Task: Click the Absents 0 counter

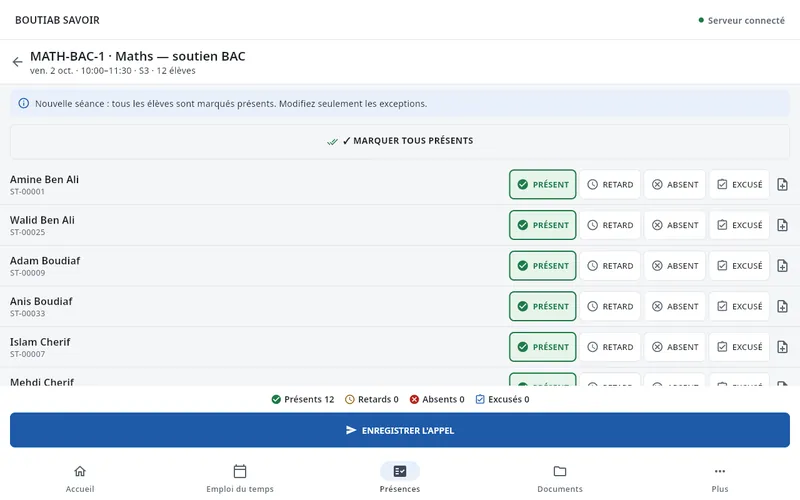Action: 437,399
